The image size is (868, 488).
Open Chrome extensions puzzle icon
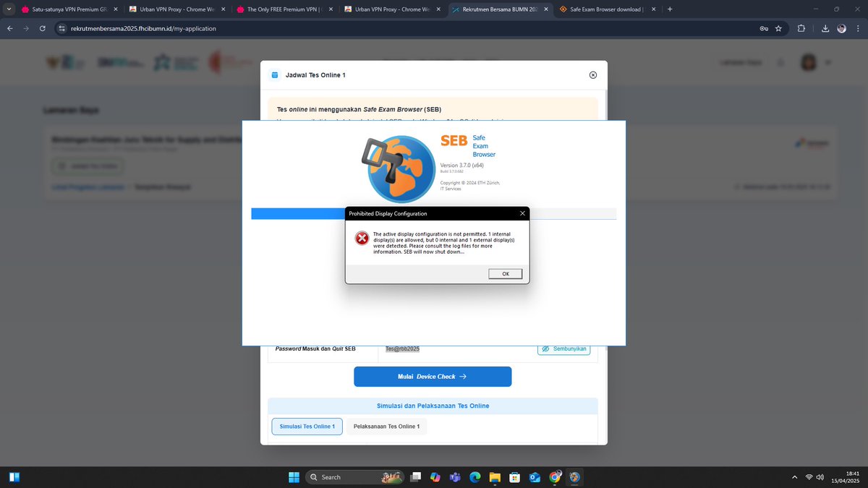tap(801, 29)
